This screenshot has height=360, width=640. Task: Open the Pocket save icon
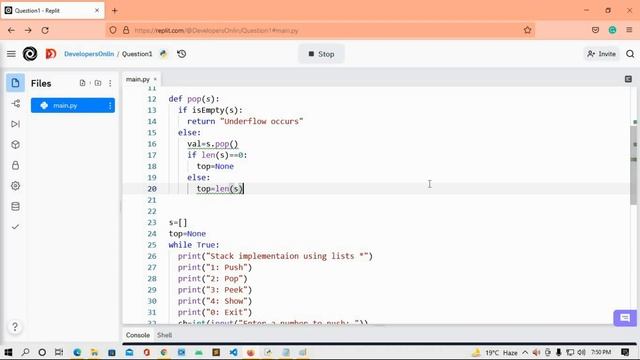(595, 30)
